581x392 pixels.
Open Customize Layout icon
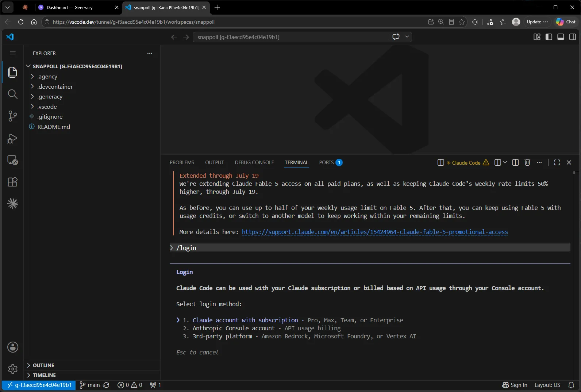pos(537,37)
